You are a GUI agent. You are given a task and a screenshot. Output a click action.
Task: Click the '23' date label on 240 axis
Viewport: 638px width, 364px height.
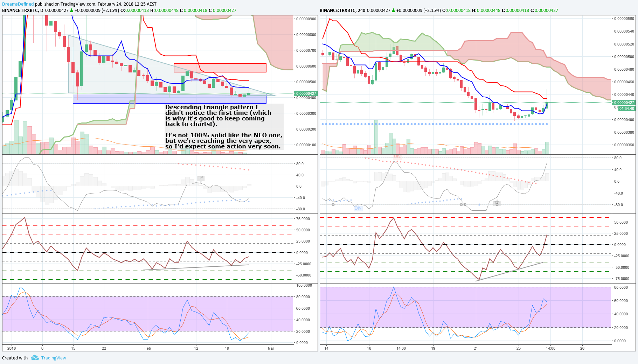click(x=518, y=348)
